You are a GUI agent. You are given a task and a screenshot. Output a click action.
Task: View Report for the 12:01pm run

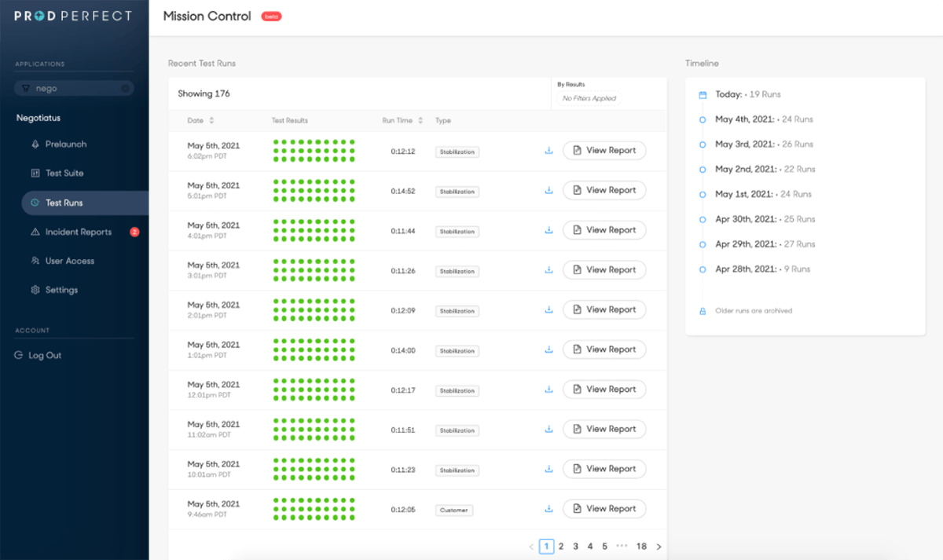pyautogui.click(x=604, y=390)
